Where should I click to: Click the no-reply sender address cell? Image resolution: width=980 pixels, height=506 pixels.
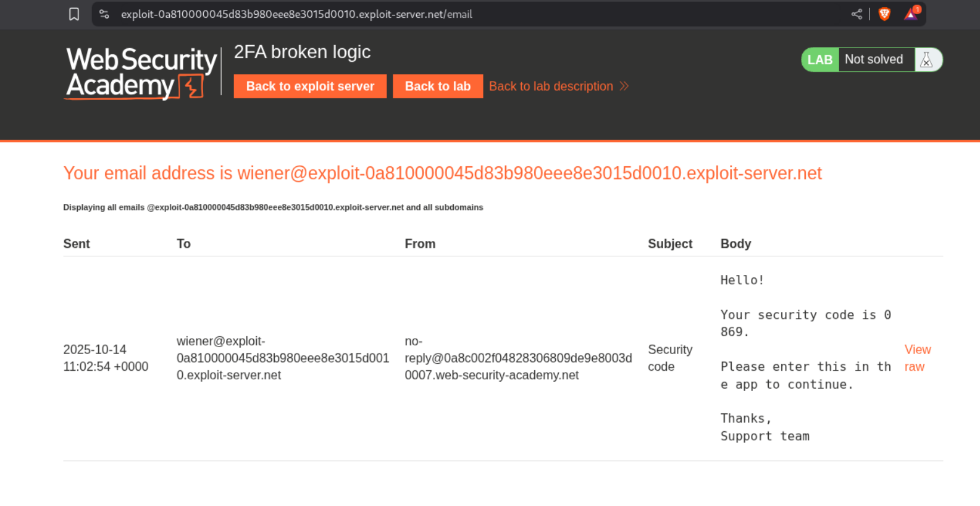click(517, 358)
